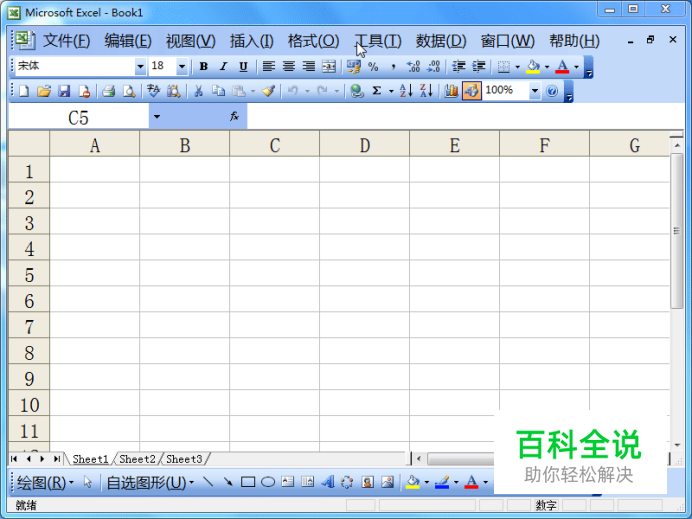Viewport: 692px width, 519px height.
Task: Switch to Sheet3 tab
Action: click(184, 459)
